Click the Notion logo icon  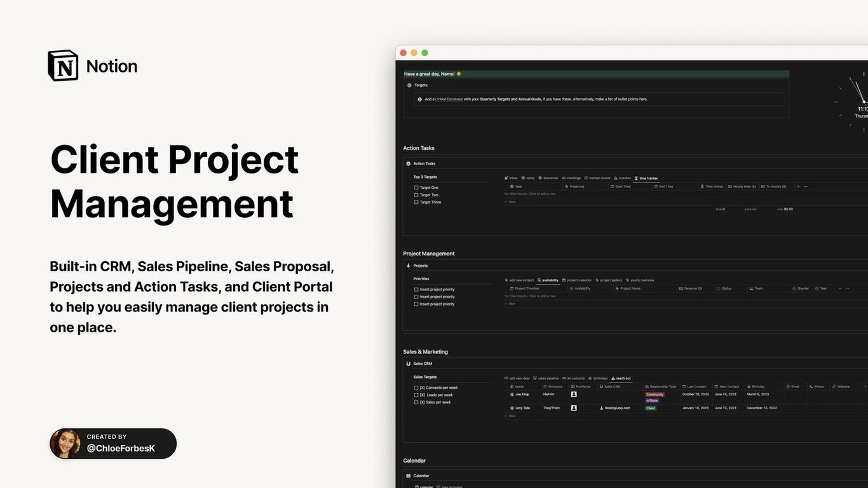click(x=63, y=65)
